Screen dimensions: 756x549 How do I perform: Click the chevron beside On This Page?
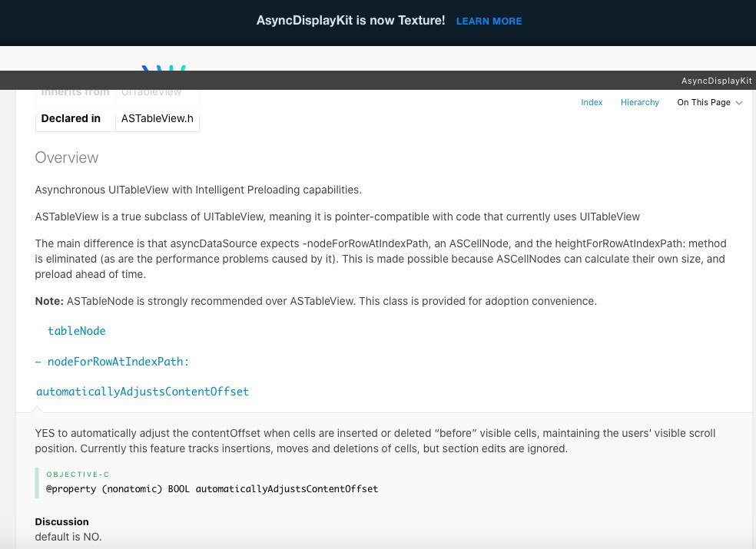(738, 103)
